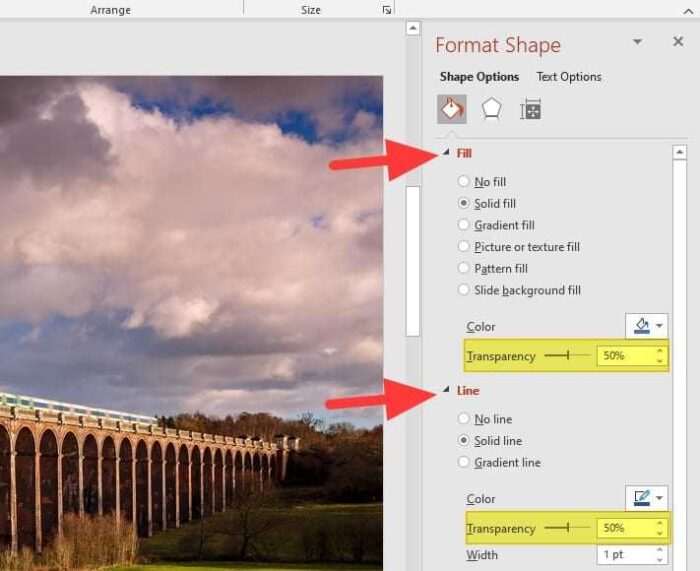Click the Fill transparency slider
This screenshot has width=700, height=571.
coord(567,356)
